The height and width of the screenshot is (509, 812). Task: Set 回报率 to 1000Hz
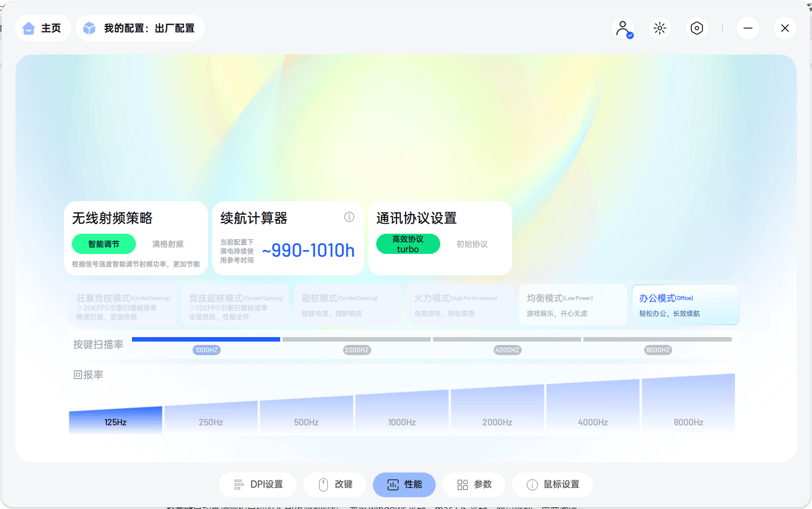tap(402, 421)
